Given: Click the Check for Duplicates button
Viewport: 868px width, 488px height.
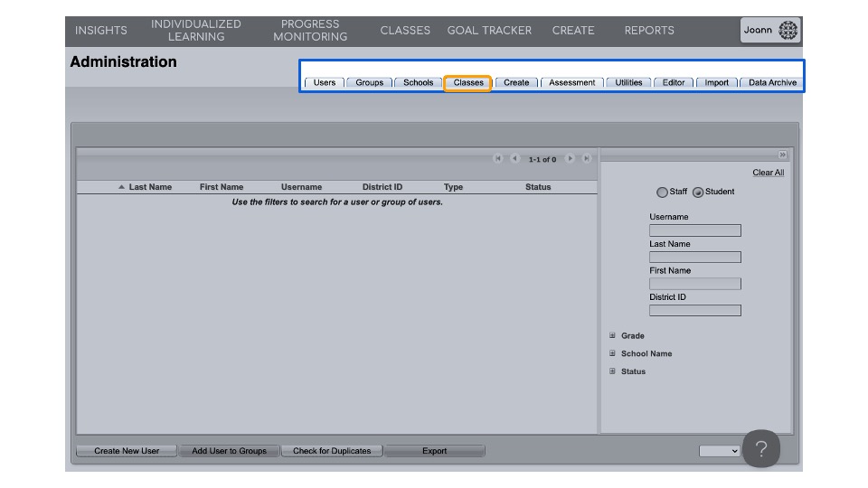Looking at the screenshot, I should [332, 451].
